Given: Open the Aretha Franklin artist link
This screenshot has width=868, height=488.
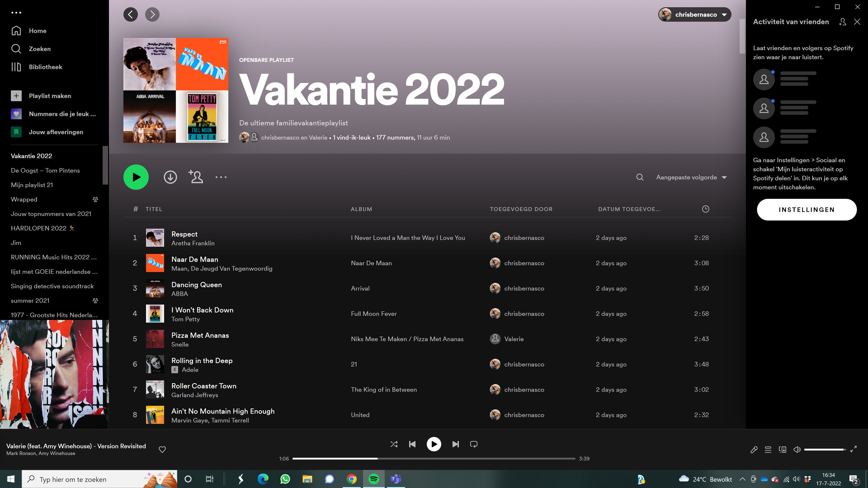Looking at the screenshot, I should coord(193,243).
